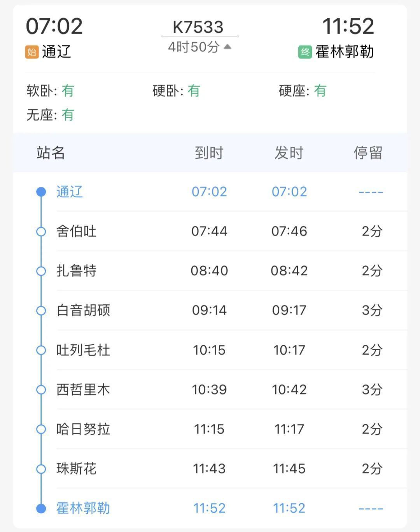Click the 停留 column header
The image size is (420, 532).
[x=368, y=153]
